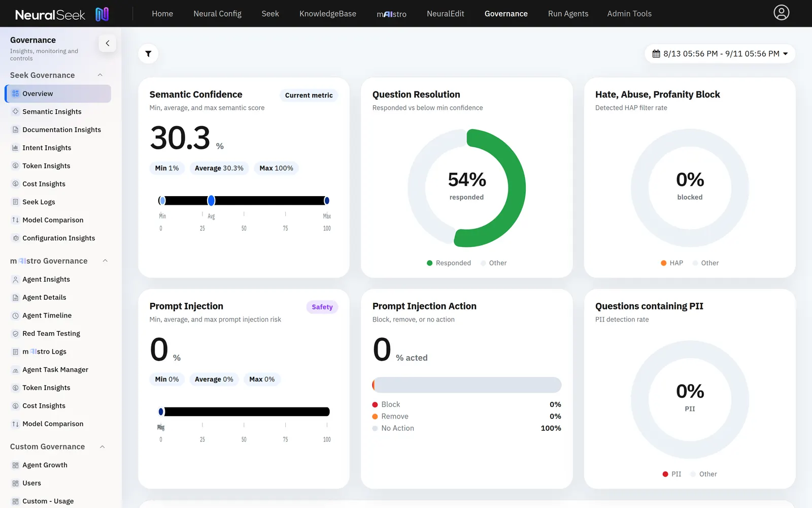This screenshot has width=812, height=508.
Task: Click the Safety badge on Prompt Injection
Action: [x=322, y=307]
